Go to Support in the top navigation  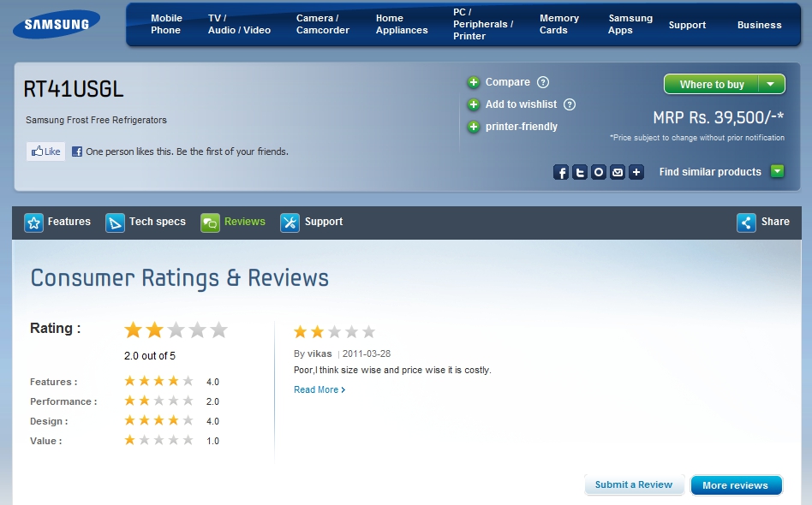(687, 25)
